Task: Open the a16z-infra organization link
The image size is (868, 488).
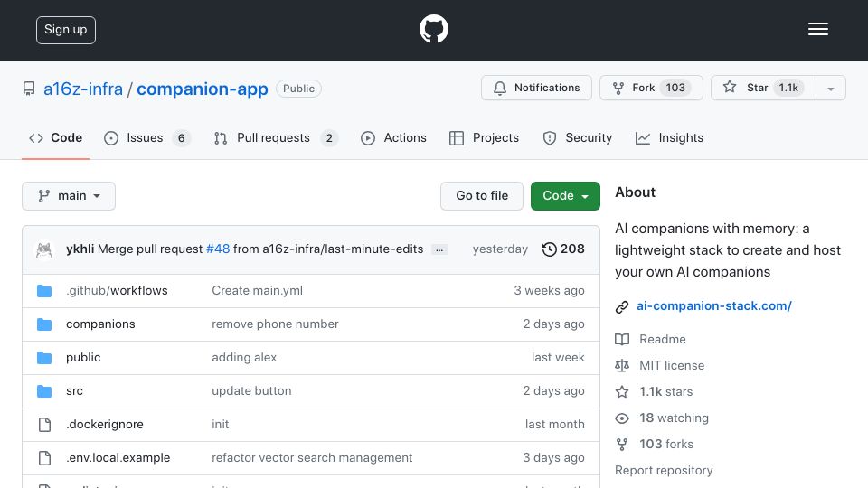Action: point(83,89)
